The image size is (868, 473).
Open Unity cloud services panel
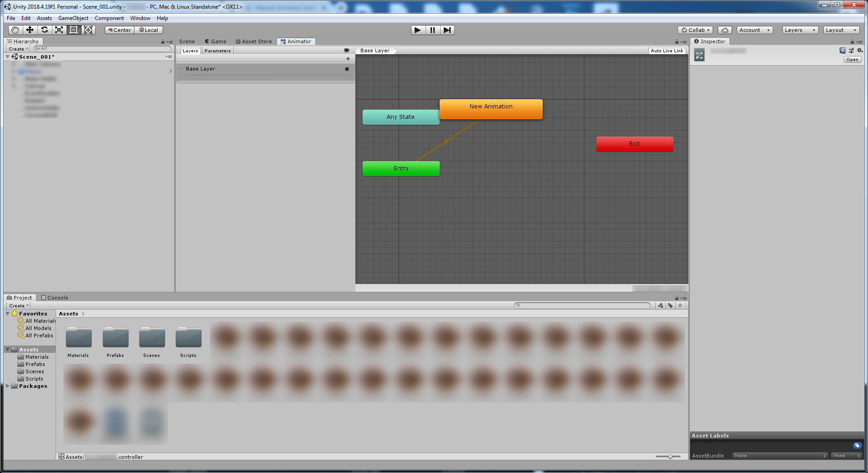pos(724,30)
